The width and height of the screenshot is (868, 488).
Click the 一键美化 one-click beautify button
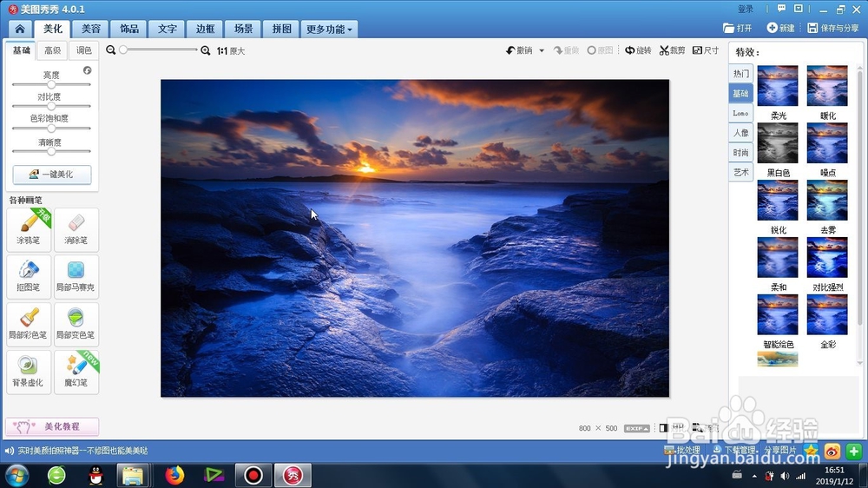coord(52,174)
